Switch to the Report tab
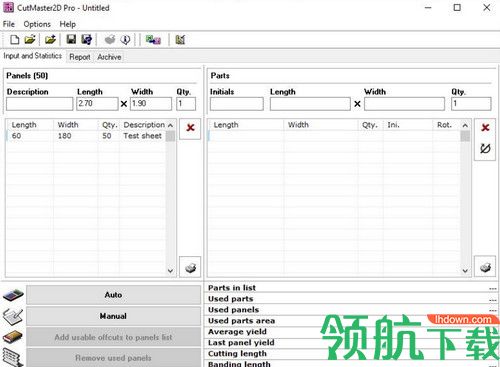The height and width of the screenshot is (367, 500). pos(80,57)
